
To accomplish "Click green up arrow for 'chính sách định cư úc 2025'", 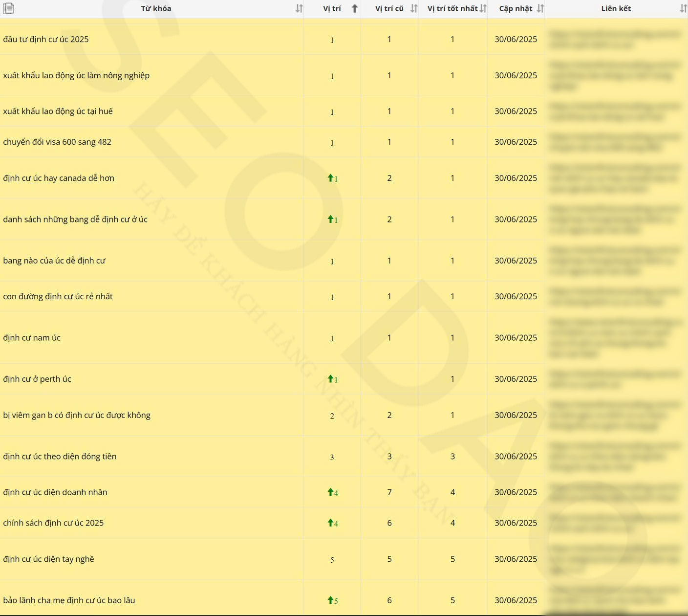I will pos(330,523).
